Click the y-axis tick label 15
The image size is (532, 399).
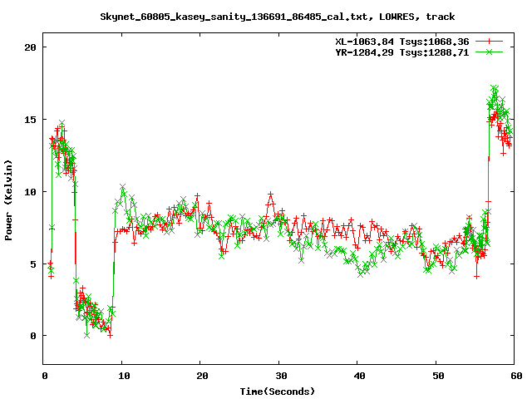click(30, 120)
